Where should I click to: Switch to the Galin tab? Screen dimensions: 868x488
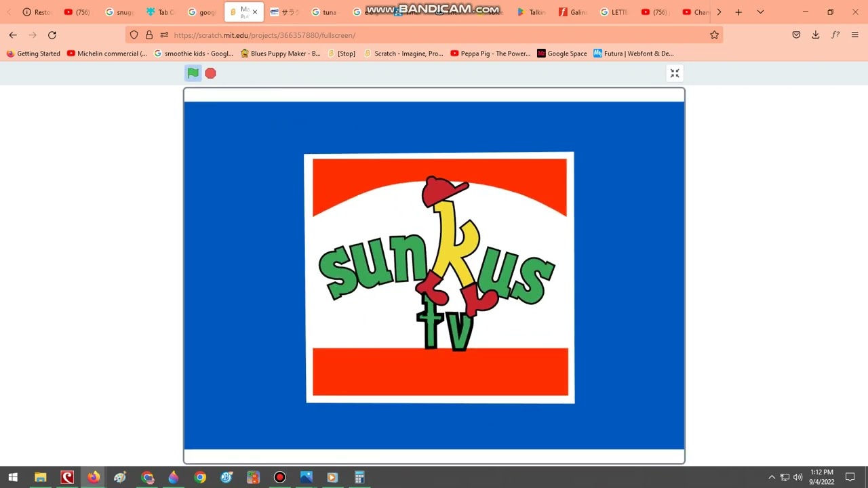[573, 12]
